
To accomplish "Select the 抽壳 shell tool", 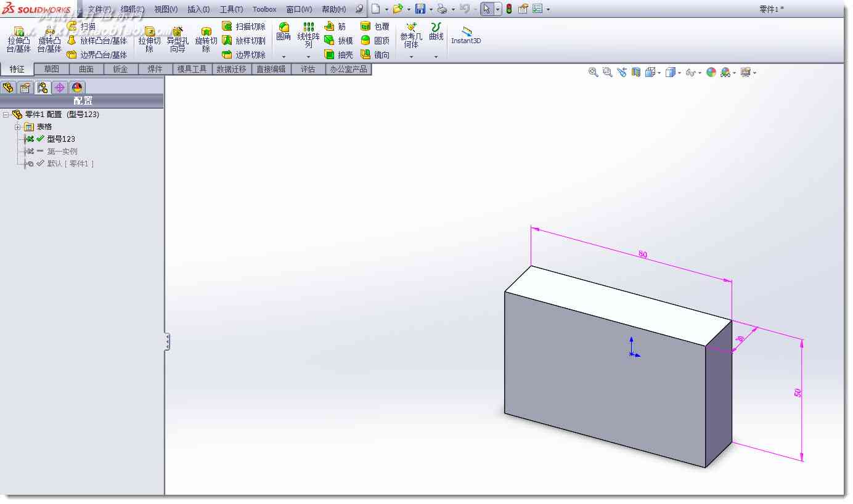I will point(338,55).
